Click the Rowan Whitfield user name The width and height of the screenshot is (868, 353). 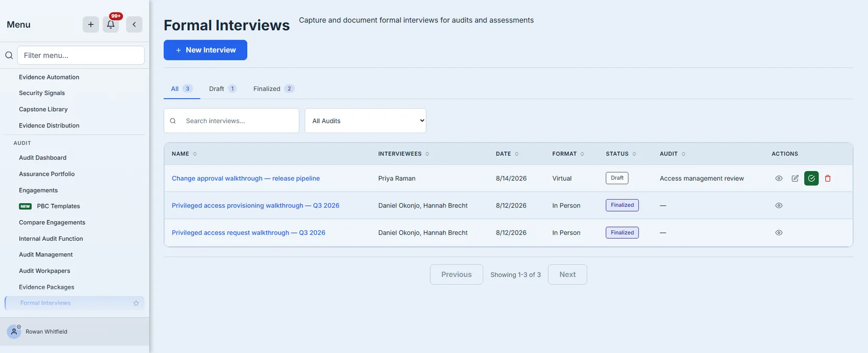[x=46, y=332]
